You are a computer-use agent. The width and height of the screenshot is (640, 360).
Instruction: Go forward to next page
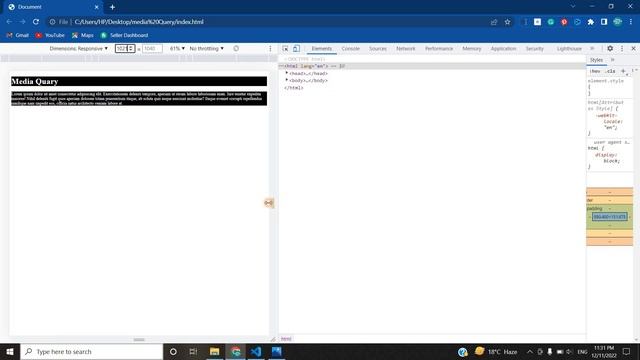tap(22, 22)
